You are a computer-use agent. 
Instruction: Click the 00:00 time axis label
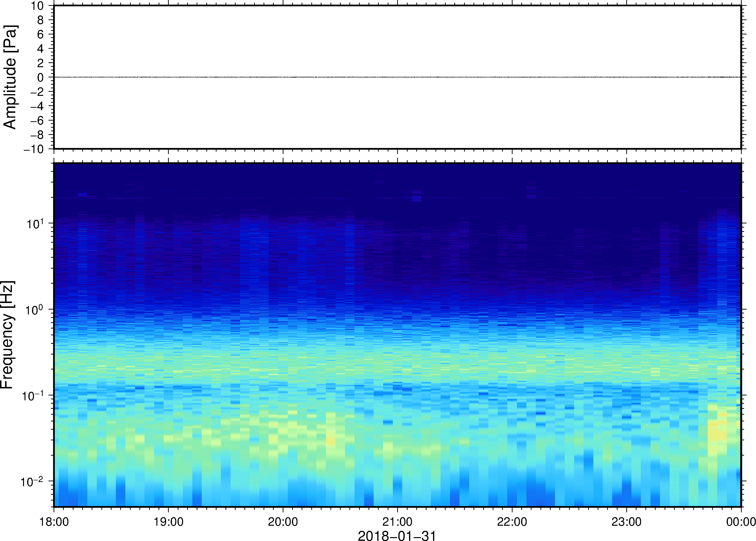(x=741, y=522)
